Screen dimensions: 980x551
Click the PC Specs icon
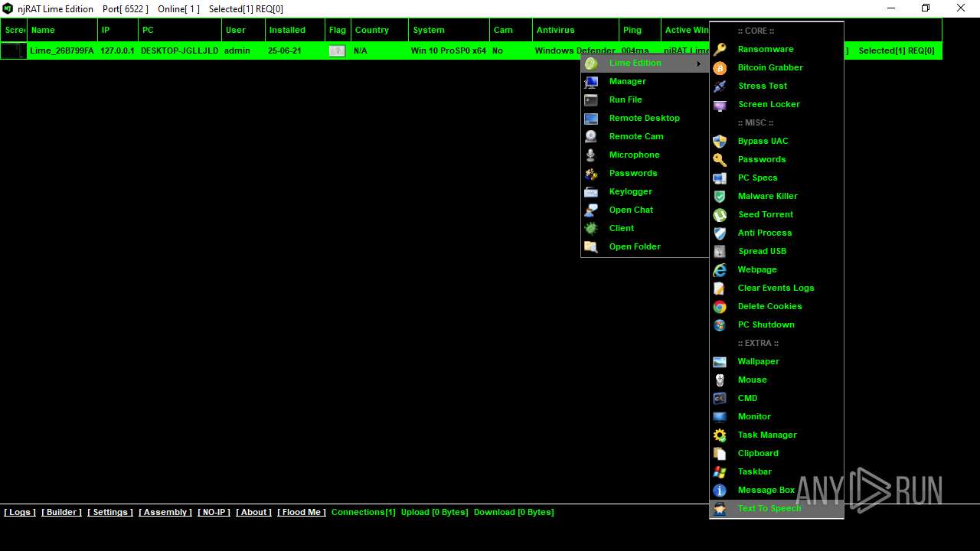coord(720,178)
